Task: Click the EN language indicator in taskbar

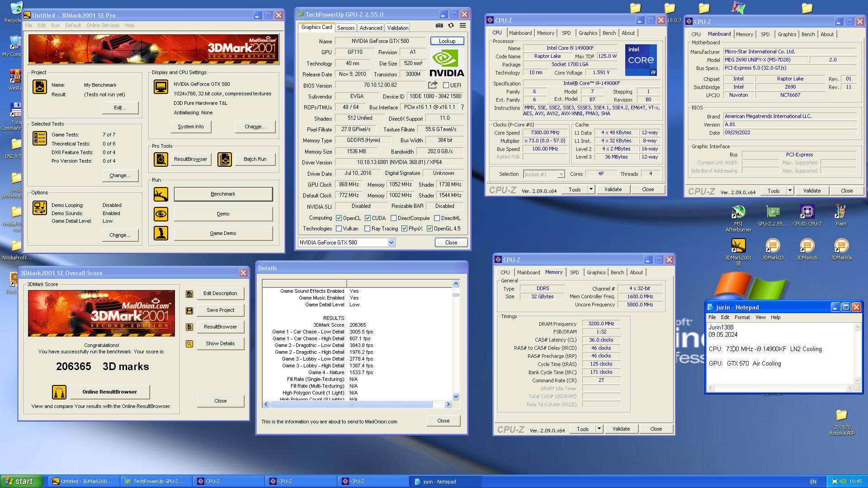Action: tap(813, 482)
